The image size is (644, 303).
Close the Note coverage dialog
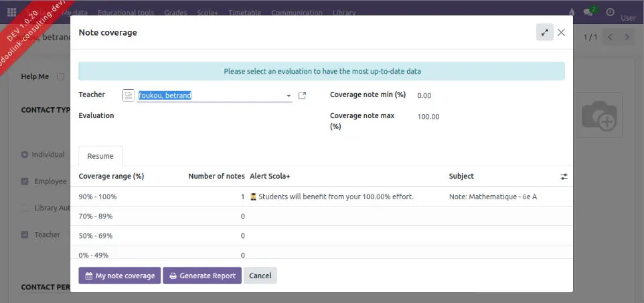pos(562,32)
